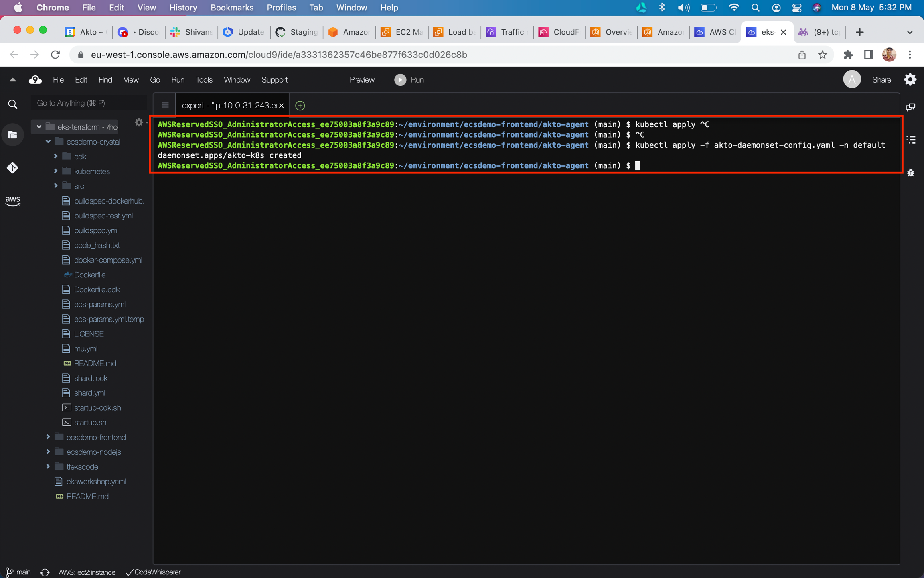924x578 pixels.
Task: Open the Debugger panel
Action: pos(910,172)
